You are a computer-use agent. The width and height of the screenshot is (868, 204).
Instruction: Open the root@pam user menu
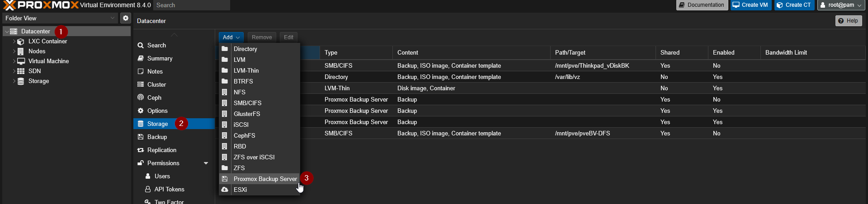tap(841, 5)
